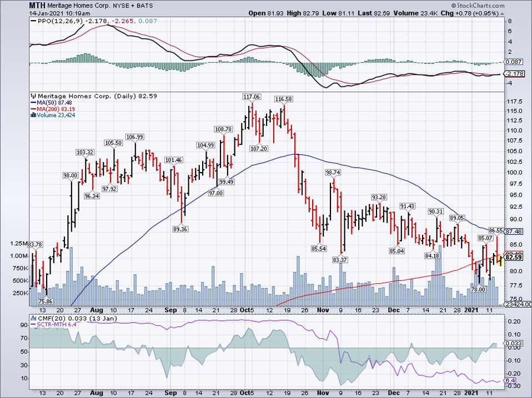
Task: Select the 98.74 November high label
Action: 333,172
